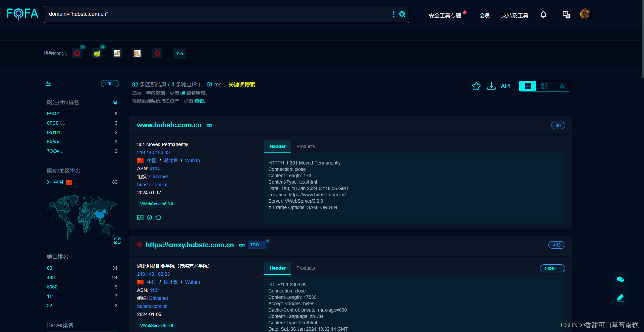Click the port 443 badge
This screenshot has width=644, height=332.
(x=557, y=245)
